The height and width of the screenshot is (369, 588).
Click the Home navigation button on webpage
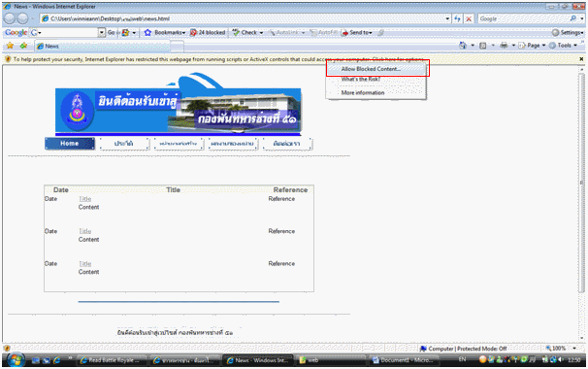pos(70,144)
